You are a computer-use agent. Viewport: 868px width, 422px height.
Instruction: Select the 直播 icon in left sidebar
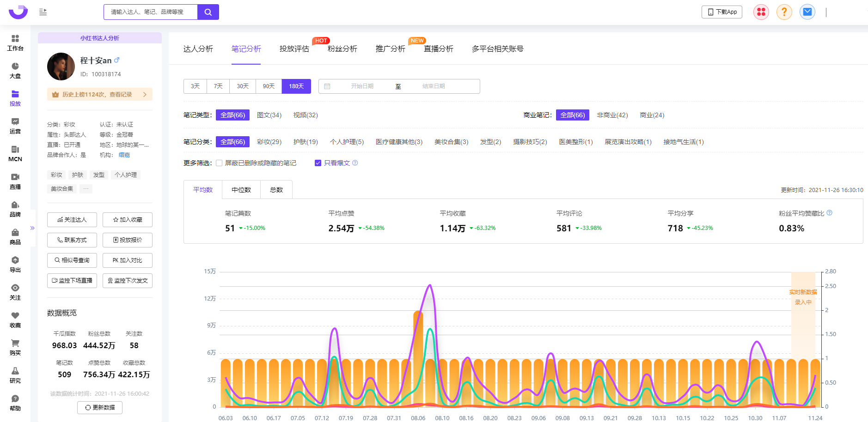[15, 181]
